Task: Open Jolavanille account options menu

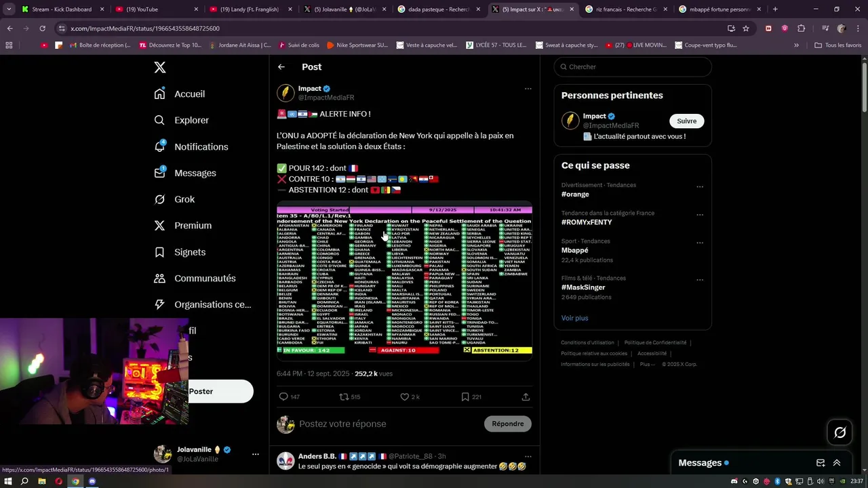Action: pos(255,454)
